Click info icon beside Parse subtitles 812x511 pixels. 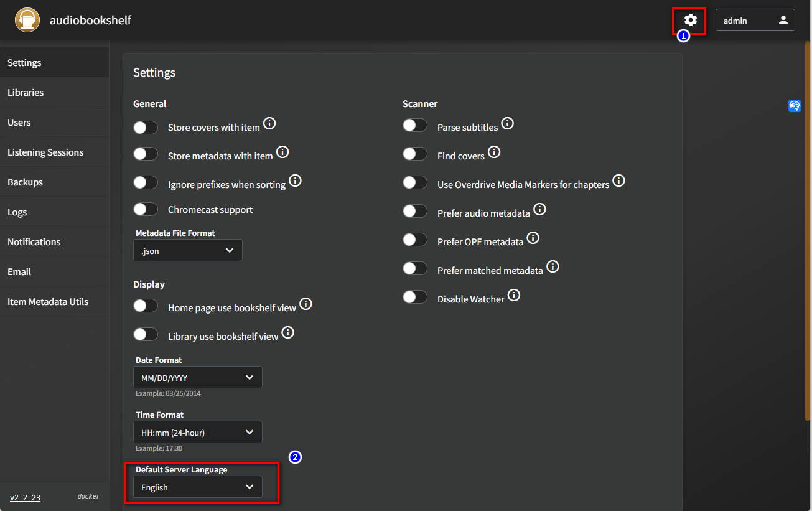tap(508, 123)
